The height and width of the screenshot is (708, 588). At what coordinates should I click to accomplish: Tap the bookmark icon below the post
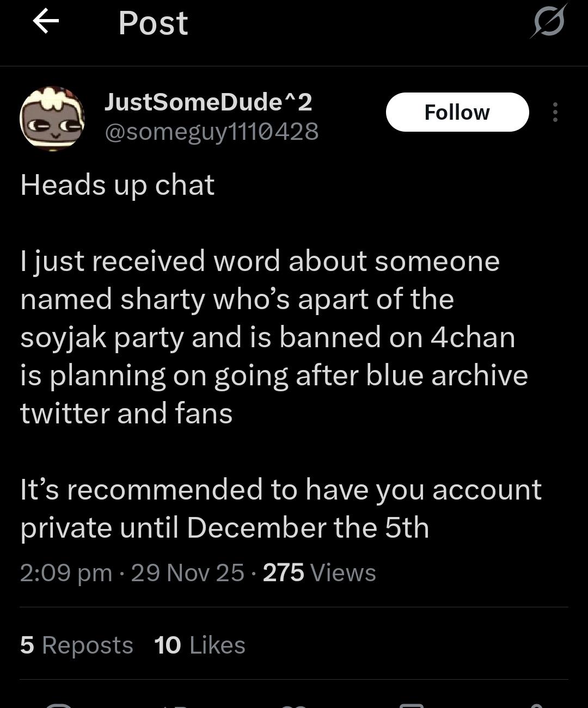pyautogui.click(x=412, y=705)
